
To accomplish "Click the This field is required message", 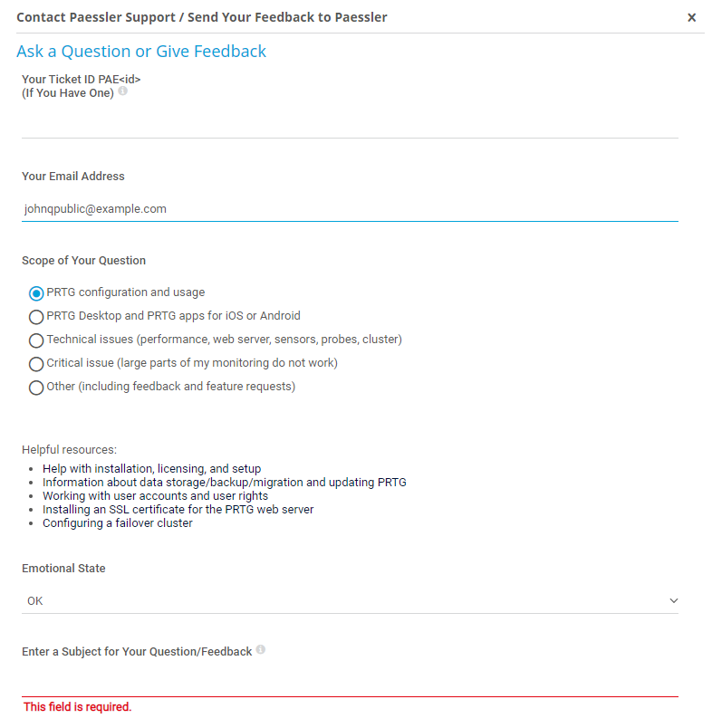I will point(77,707).
